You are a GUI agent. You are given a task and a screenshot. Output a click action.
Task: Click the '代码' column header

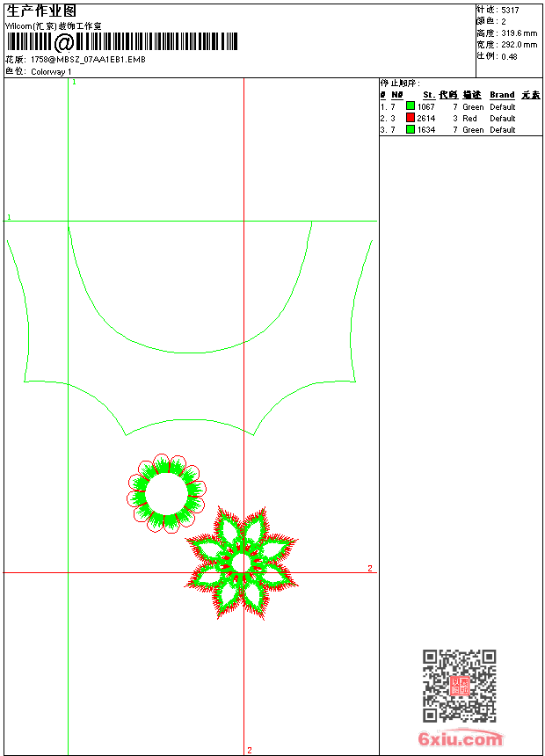click(x=448, y=95)
